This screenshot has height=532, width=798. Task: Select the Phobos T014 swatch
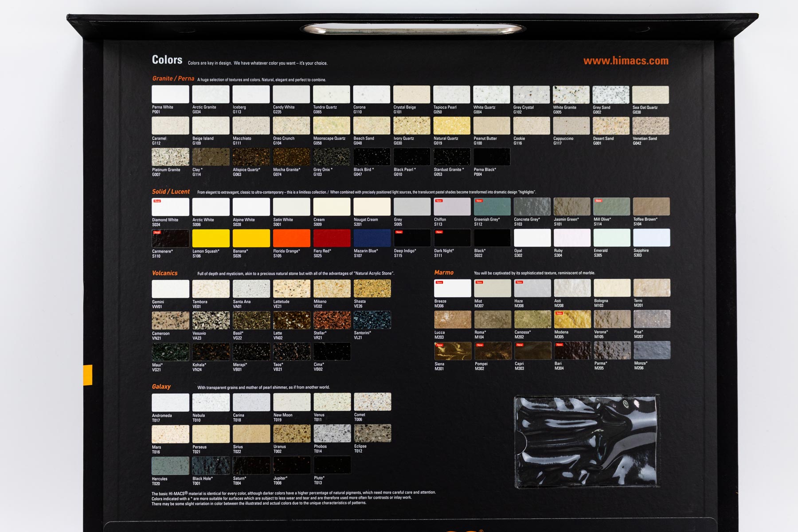[332, 433]
